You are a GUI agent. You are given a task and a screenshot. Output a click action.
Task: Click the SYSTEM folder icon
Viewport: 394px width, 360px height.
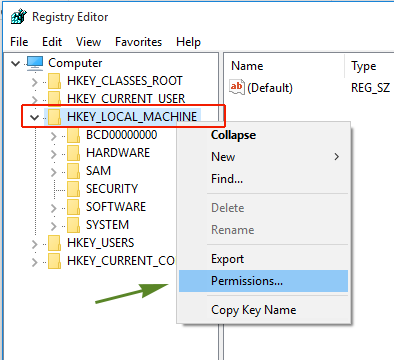pyautogui.click(x=73, y=225)
